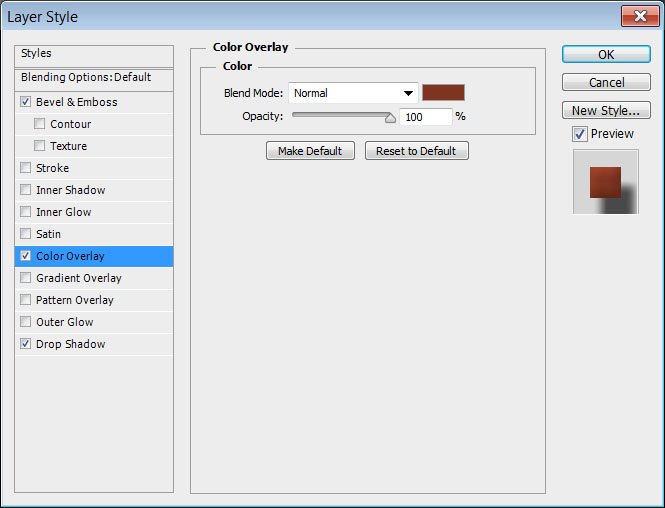Toggle the Preview checkbox
This screenshot has width=665, height=508.
(x=580, y=134)
